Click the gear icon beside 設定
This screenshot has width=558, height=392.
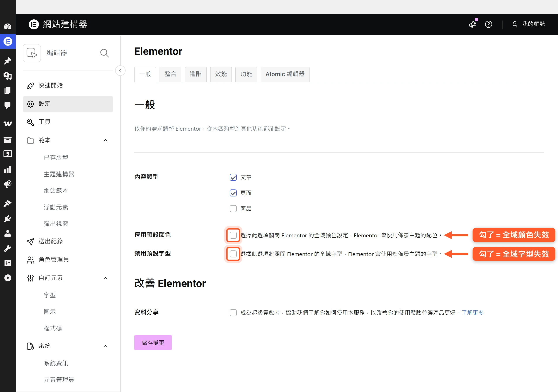click(30, 104)
